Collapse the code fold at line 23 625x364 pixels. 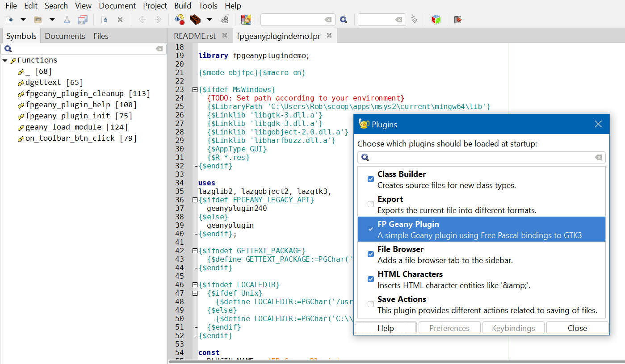pyautogui.click(x=195, y=89)
